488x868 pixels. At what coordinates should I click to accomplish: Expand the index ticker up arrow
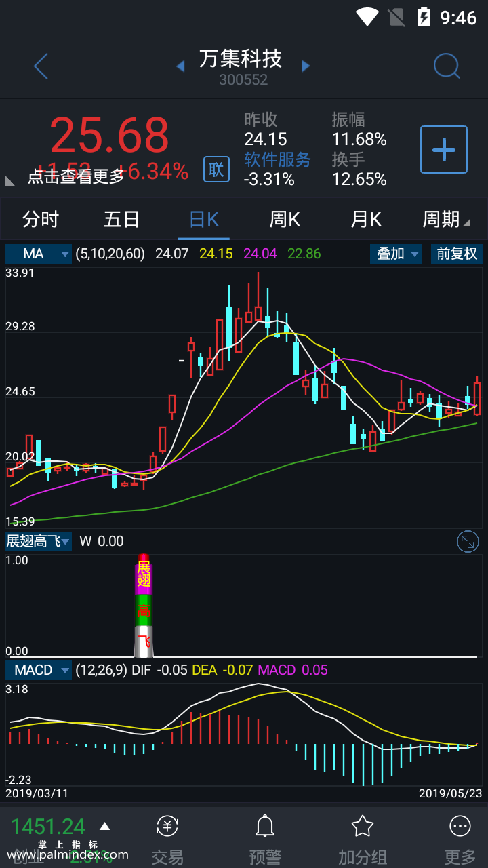tap(104, 826)
